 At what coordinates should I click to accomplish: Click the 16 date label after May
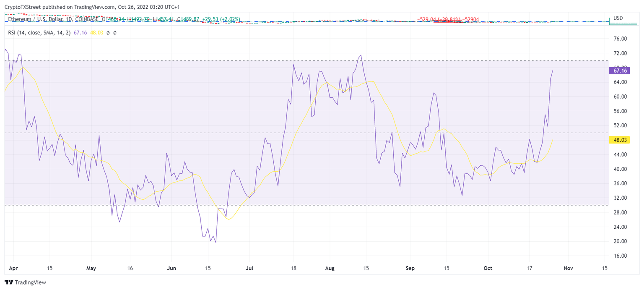click(130, 268)
